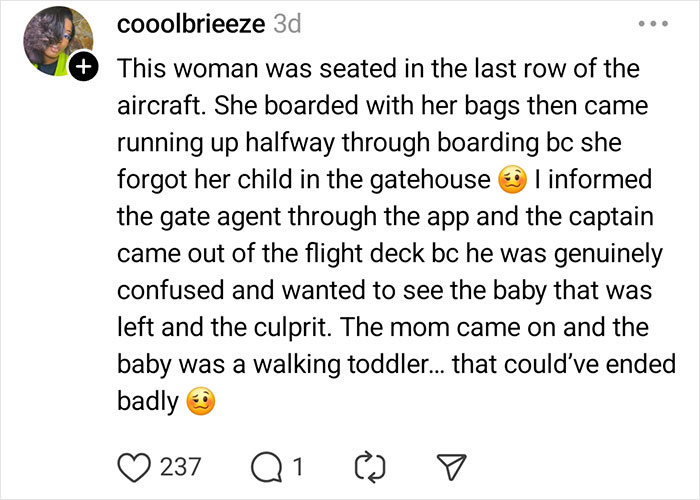The width and height of the screenshot is (700, 500).
Task: Follow user via plus badge on avatar
Action: 86,68
